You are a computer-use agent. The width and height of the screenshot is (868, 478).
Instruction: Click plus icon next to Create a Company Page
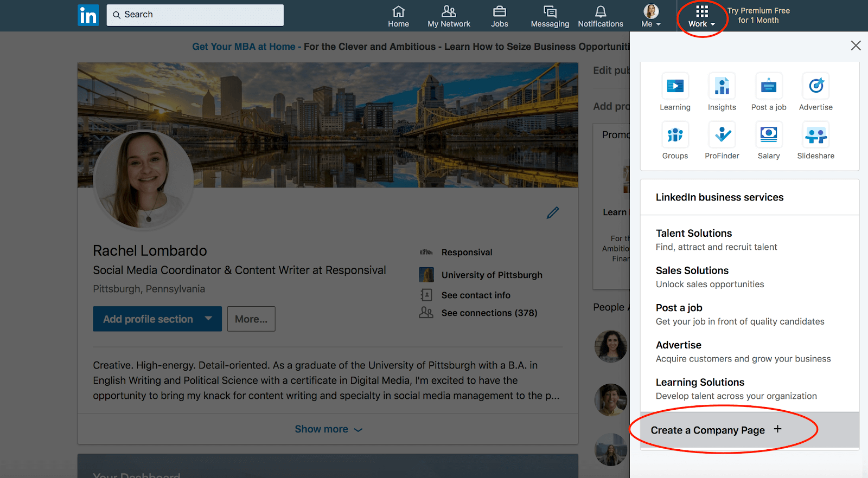(x=777, y=429)
